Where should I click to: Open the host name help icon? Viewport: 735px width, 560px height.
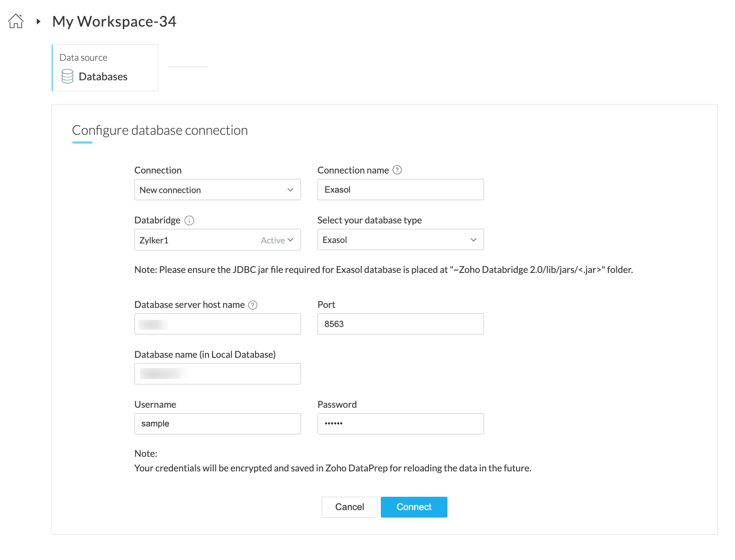pos(253,305)
